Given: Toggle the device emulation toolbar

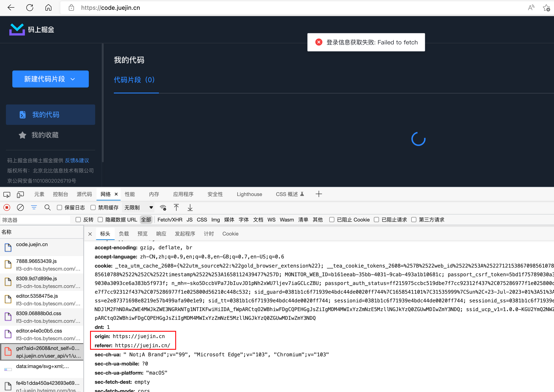Looking at the screenshot, I should [20, 194].
